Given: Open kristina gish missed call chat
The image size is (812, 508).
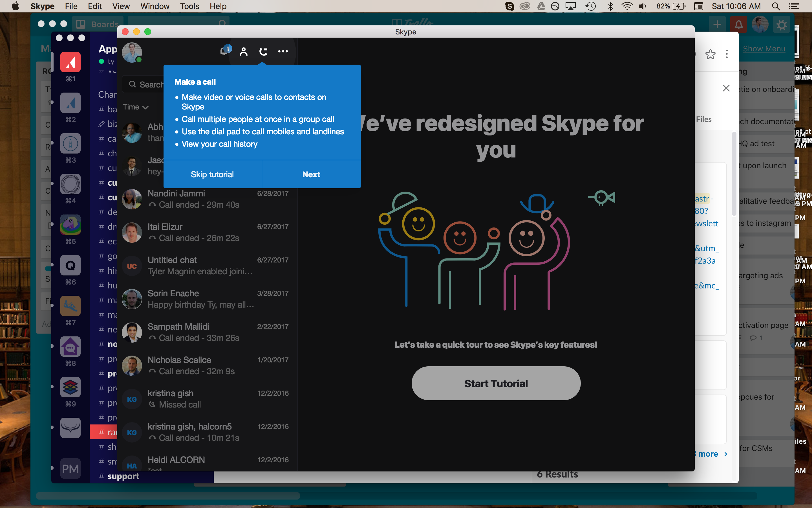Looking at the screenshot, I should point(207,399).
